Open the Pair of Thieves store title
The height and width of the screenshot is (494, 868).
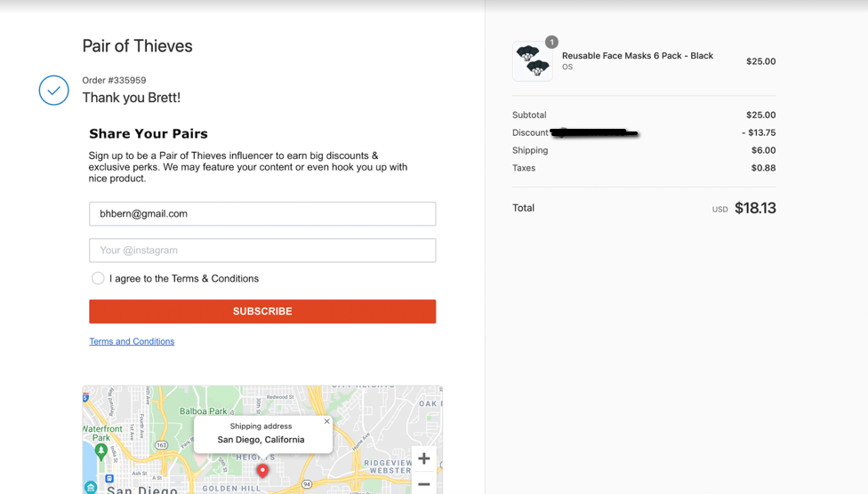(x=137, y=46)
